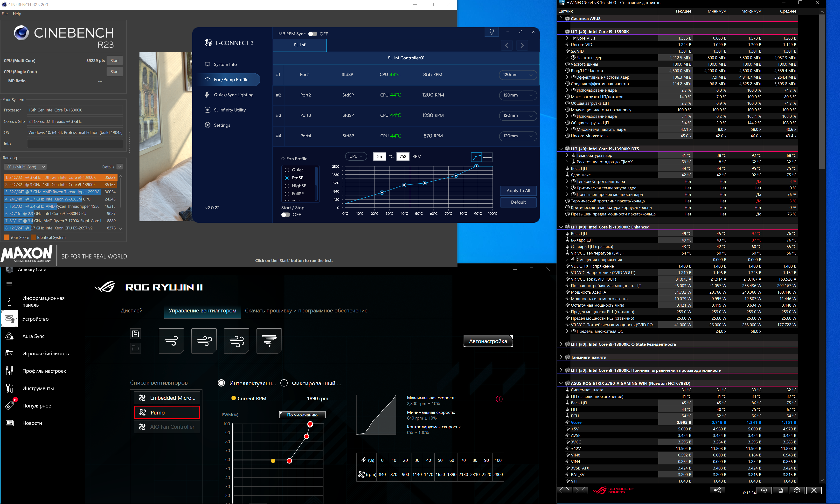This screenshot has width=840, height=504.
Task: Select the full-speed fan preset icon
Action: pos(269,341)
